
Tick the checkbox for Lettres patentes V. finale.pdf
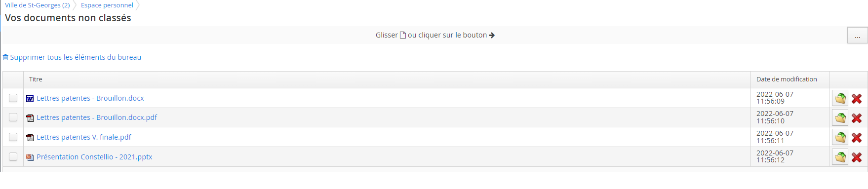coord(13,137)
